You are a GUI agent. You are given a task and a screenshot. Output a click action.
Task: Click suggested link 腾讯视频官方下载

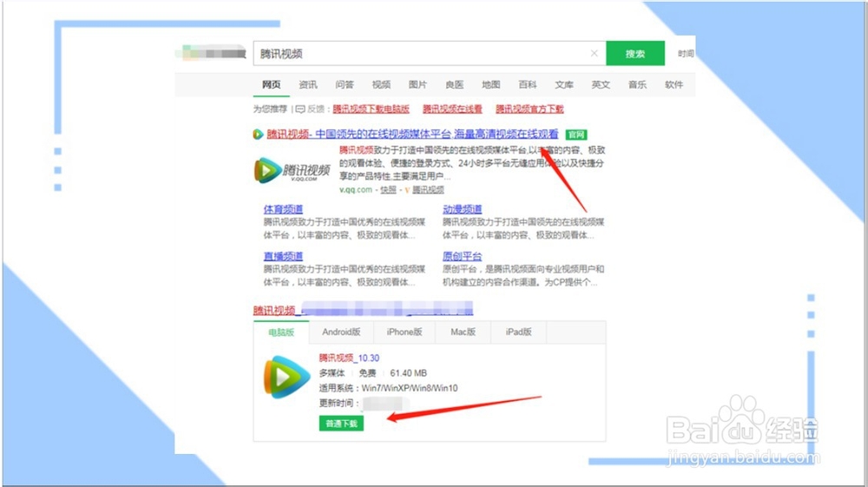coord(529,109)
